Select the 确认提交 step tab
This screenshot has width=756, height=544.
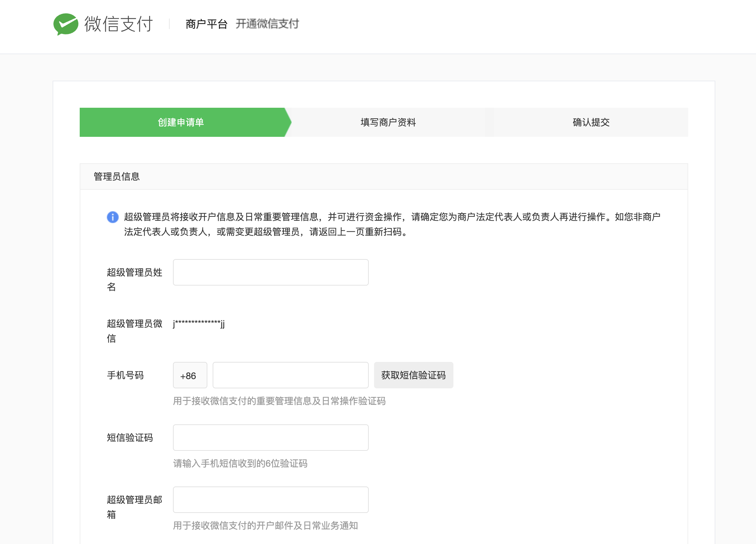tap(591, 122)
